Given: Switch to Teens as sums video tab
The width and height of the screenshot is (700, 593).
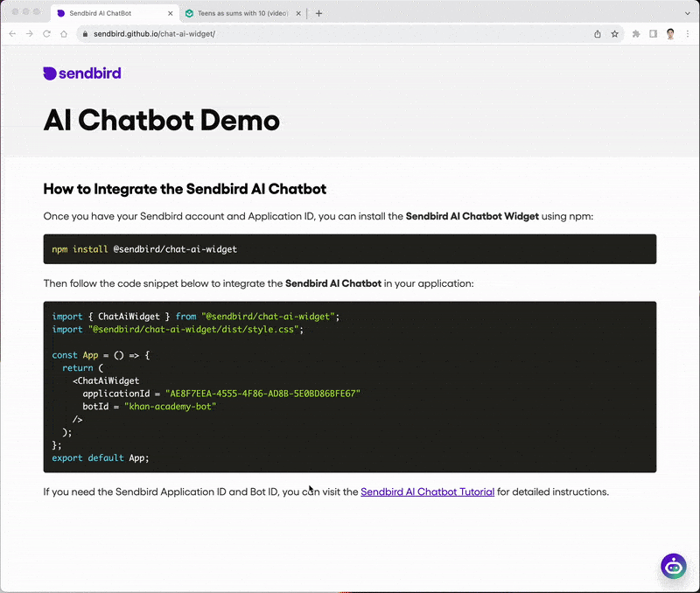Looking at the screenshot, I should tap(243, 13).
